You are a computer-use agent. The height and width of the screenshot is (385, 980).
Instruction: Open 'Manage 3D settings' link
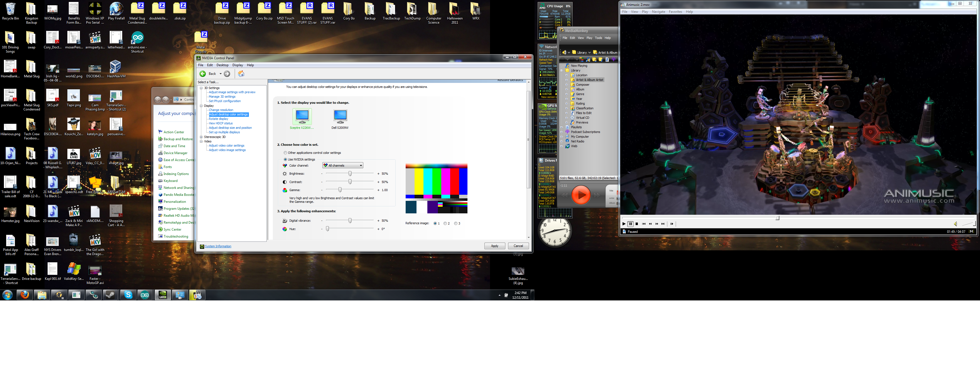tap(222, 97)
